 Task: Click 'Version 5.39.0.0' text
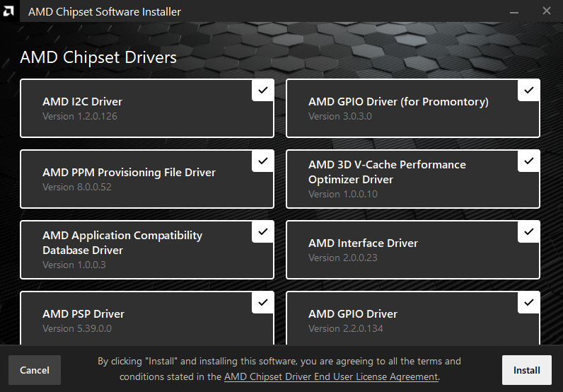77,329
